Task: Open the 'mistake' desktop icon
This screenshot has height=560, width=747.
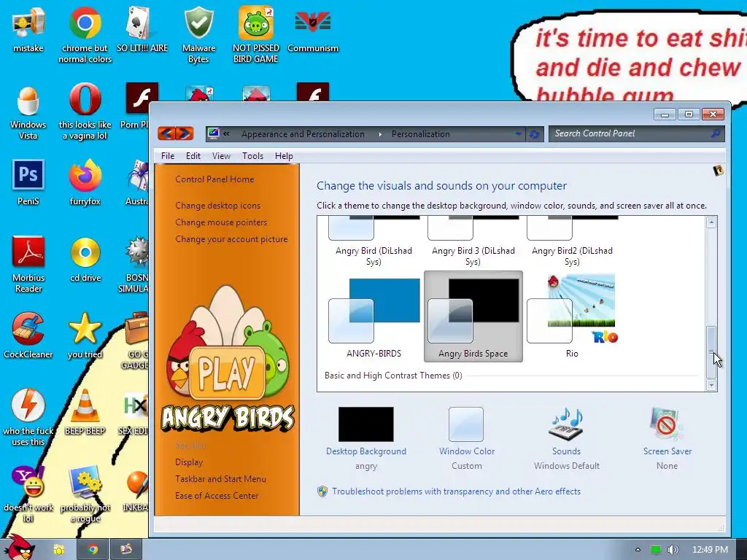Action: [28, 31]
